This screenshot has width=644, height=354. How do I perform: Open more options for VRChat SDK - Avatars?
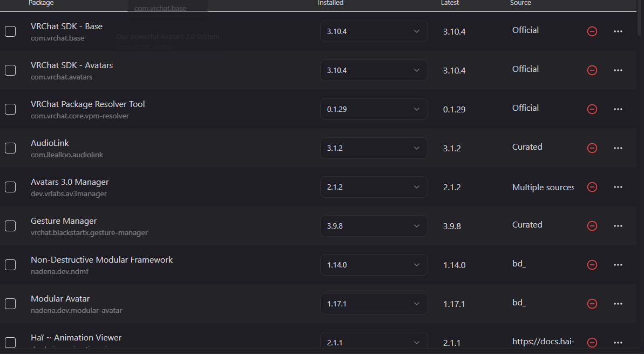coord(618,70)
